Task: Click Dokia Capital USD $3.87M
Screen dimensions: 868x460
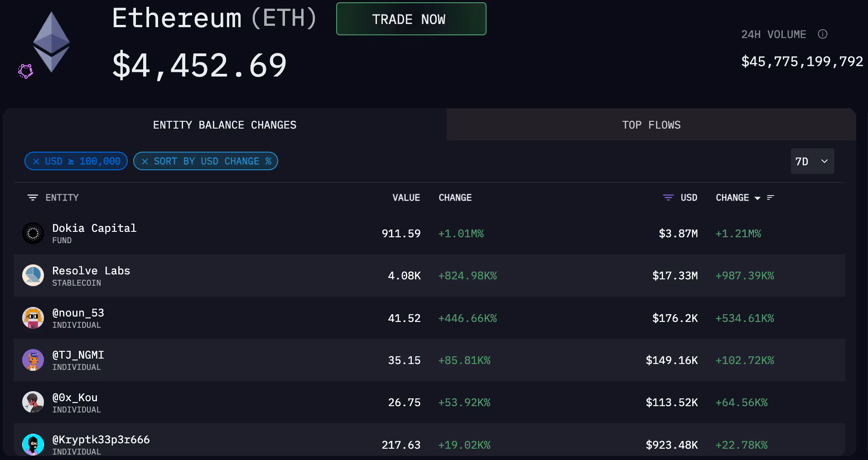Action: pyautogui.click(x=678, y=234)
